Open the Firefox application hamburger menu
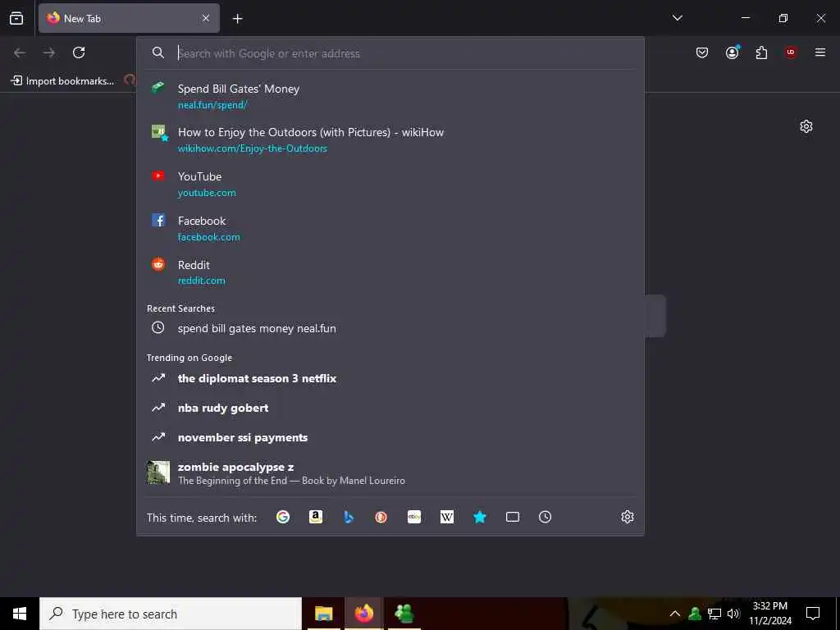Viewport: 840px width, 630px height. click(x=820, y=52)
